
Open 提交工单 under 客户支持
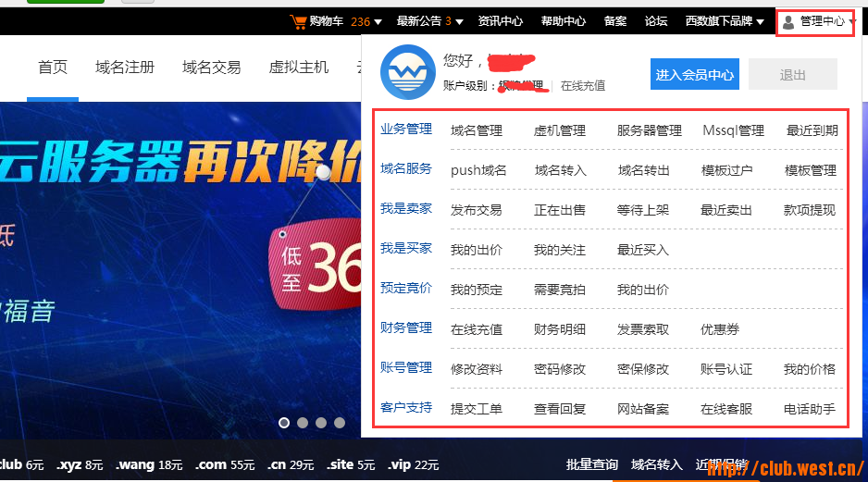[477, 409]
